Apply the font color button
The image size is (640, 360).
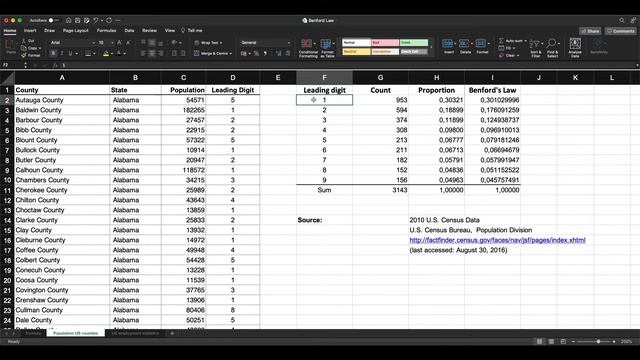[119, 53]
